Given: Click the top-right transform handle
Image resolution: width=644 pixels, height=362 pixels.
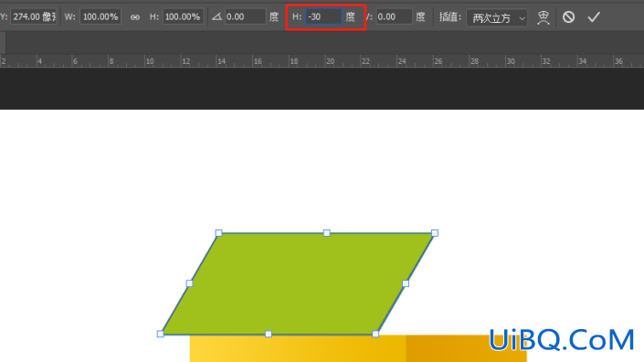Looking at the screenshot, I should (435, 233).
